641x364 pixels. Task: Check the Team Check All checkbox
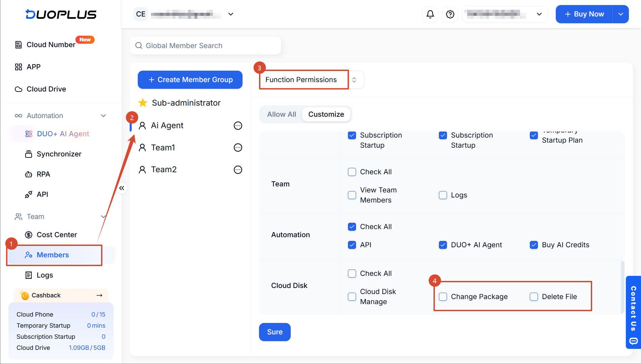[352, 172]
